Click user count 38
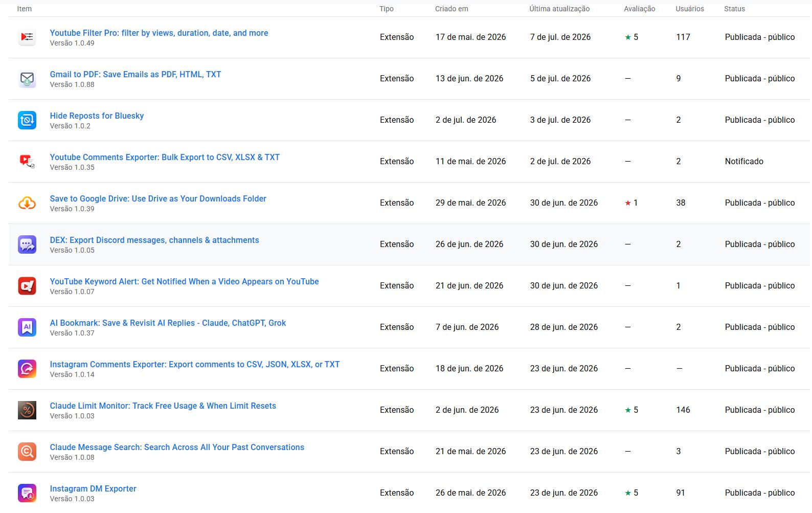This screenshot has height=513, width=812. pos(681,203)
